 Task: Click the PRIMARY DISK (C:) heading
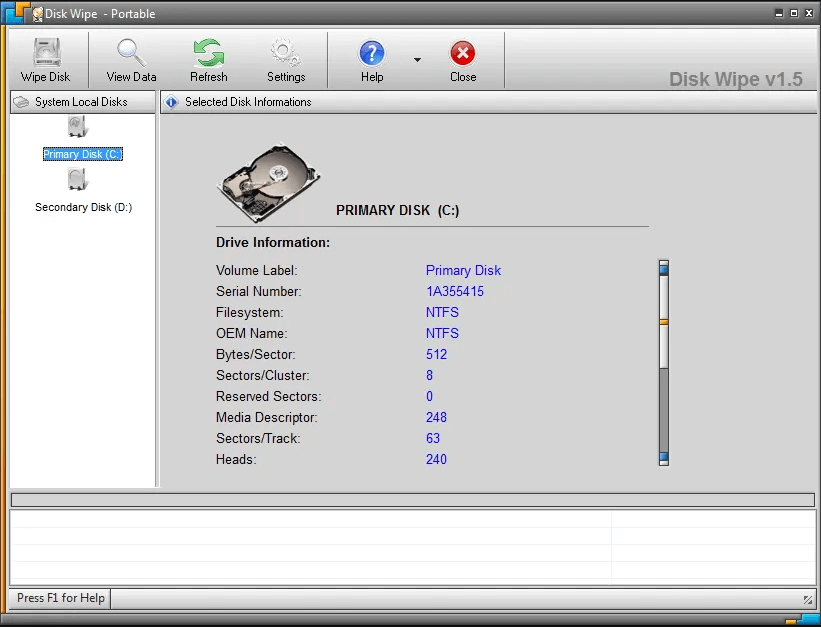[397, 210]
